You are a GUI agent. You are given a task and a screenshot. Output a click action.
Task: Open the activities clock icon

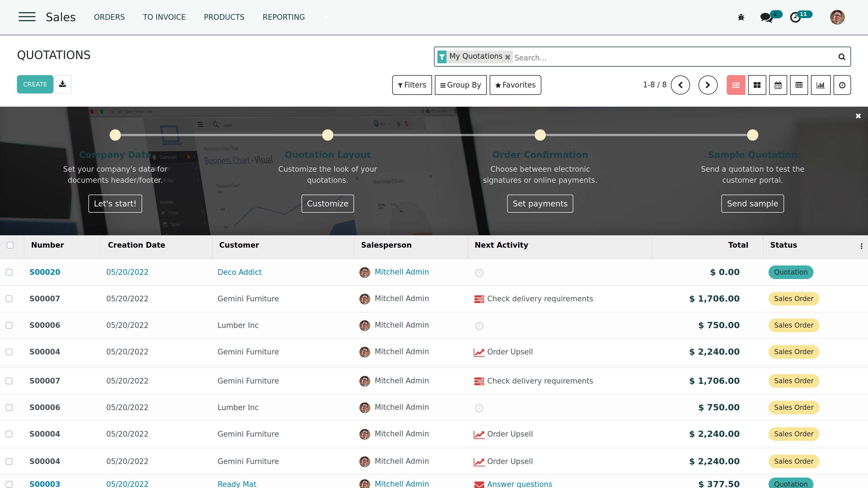(x=796, y=17)
